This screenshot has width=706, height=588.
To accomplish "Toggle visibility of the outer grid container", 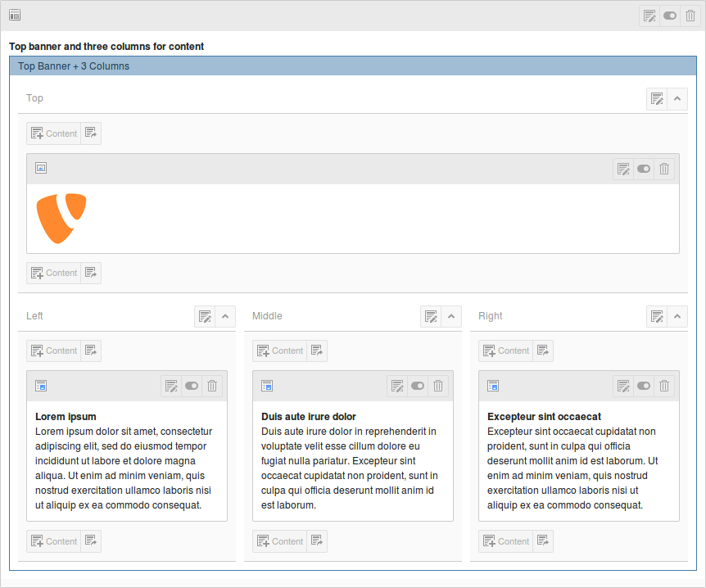I will pyautogui.click(x=670, y=16).
